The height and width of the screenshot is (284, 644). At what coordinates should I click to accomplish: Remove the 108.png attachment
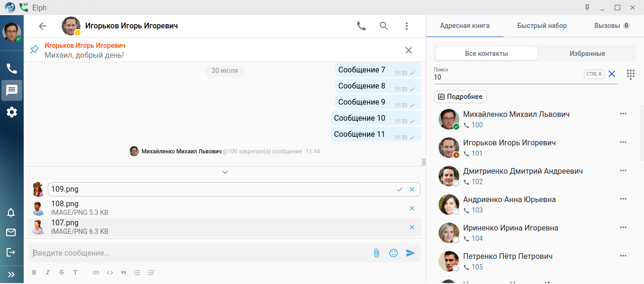[x=412, y=208]
